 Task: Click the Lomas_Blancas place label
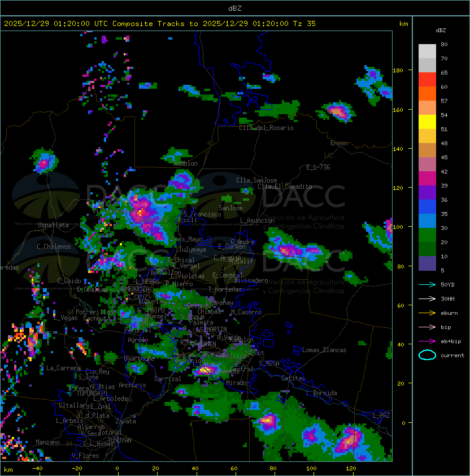click(324, 350)
